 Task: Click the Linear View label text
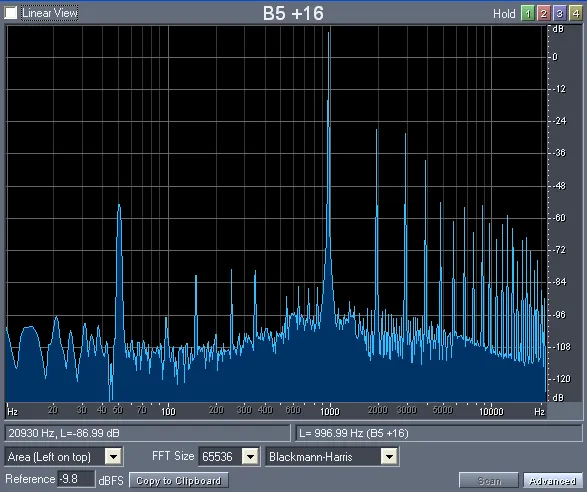pos(49,13)
